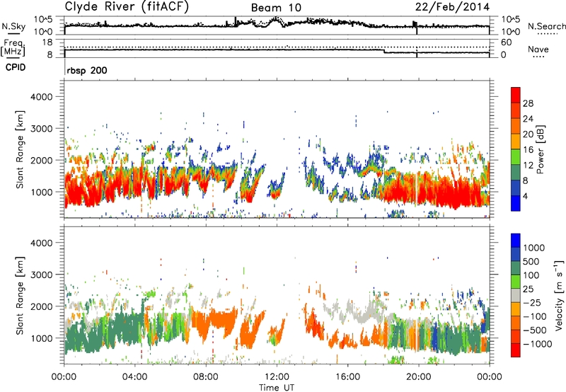Click the '1000' velocity colorbar tick
Screen dimensions: 566x392
[x=534, y=248]
